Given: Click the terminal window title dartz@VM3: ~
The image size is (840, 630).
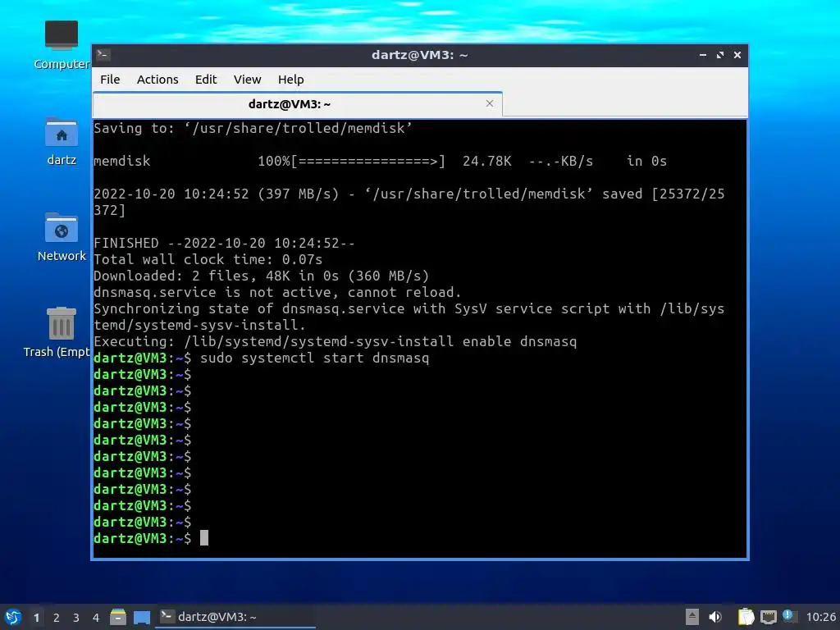Looking at the screenshot, I should pos(419,55).
